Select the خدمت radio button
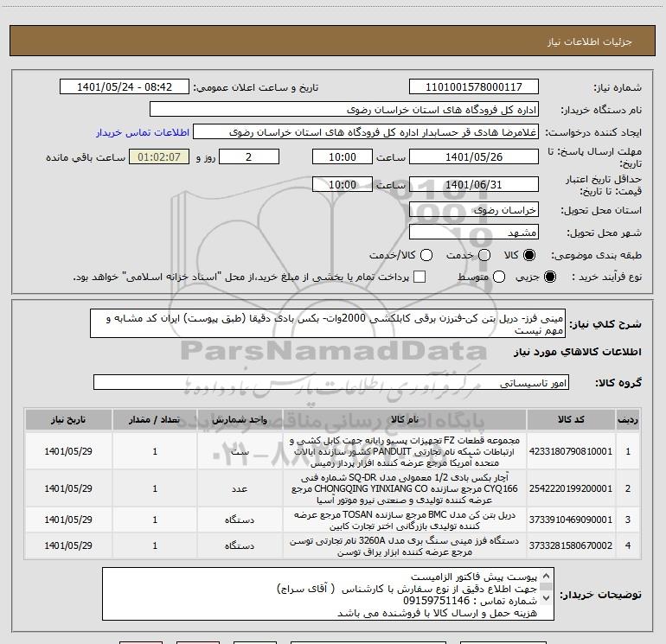666x644 pixels. 484,255
